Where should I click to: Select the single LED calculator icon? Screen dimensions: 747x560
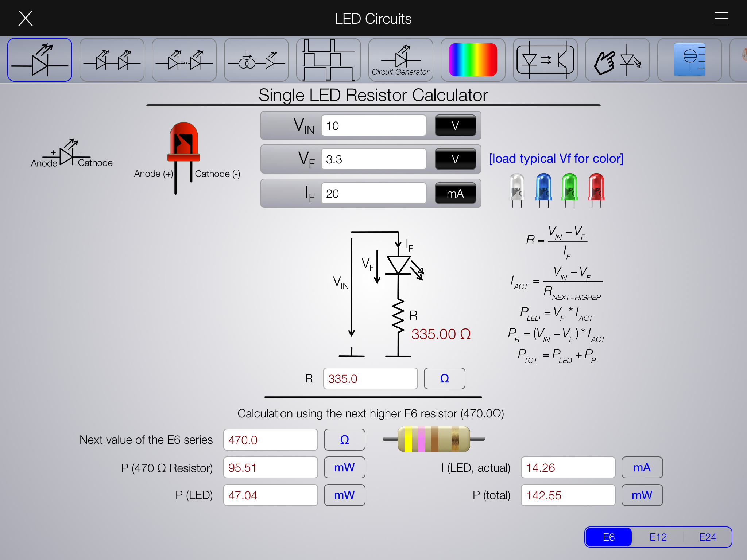[40, 60]
